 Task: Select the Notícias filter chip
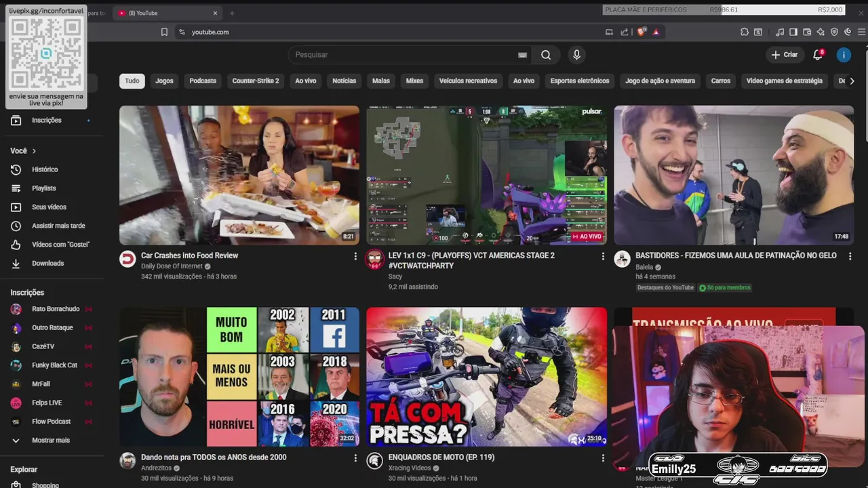tap(344, 81)
